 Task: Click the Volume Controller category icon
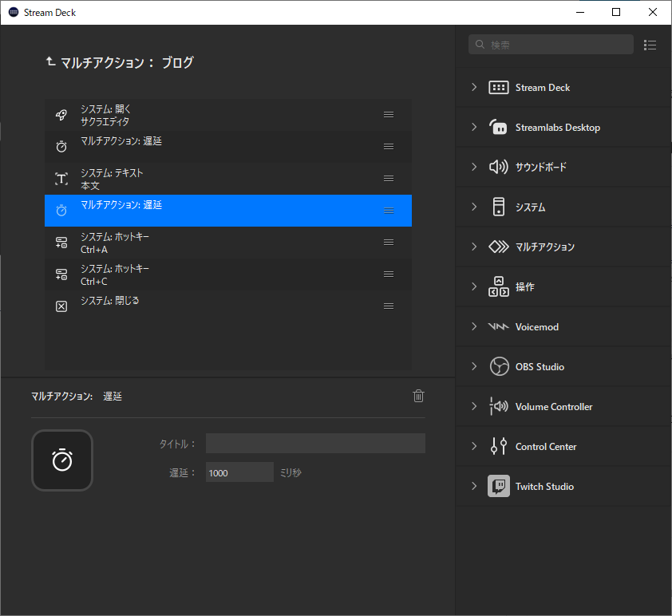click(x=499, y=406)
